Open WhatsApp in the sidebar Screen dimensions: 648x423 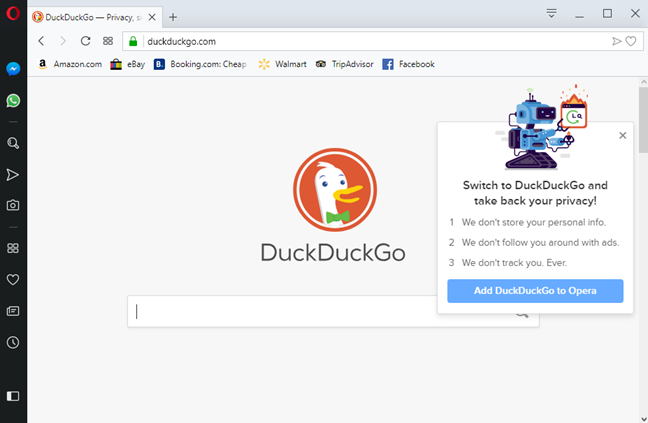pyautogui.click(x=13, y=100)
